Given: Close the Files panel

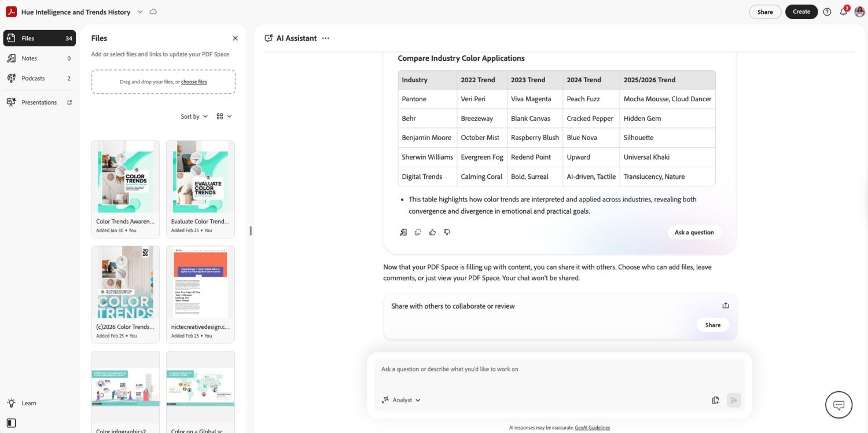Looking at the screenshot, I should (235, 38).
